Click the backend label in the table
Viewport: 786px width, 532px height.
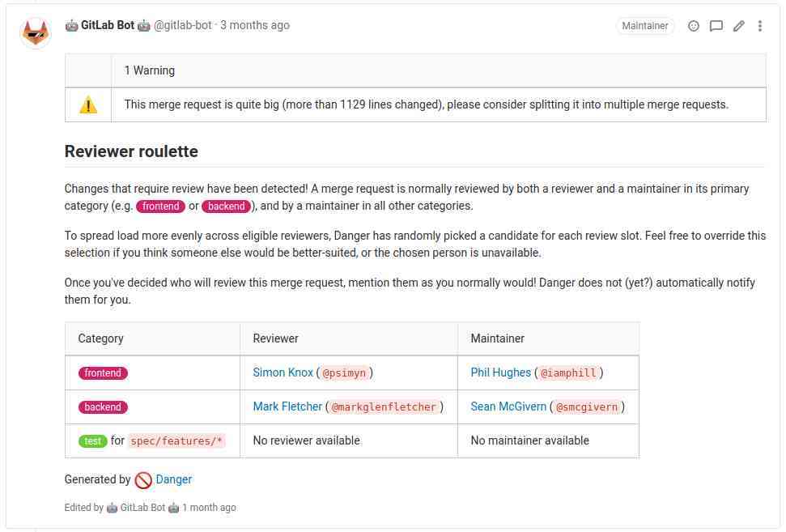coord(103,407)
